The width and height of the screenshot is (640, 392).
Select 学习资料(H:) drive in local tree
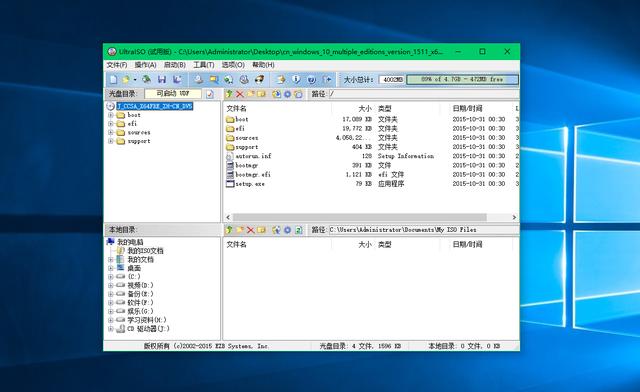pos(147,320)
